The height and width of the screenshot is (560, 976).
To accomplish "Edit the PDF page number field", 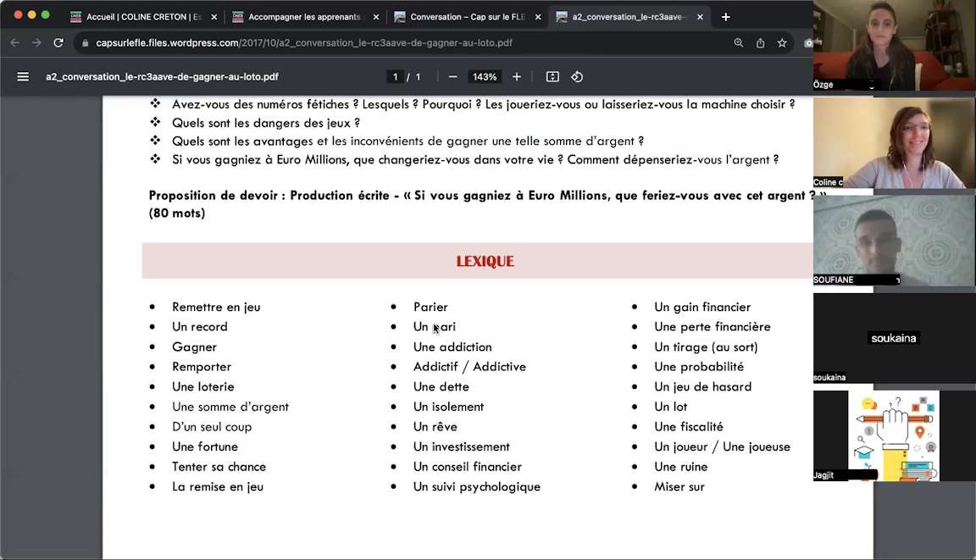I will pyautogui.click(x=395, y=76).
